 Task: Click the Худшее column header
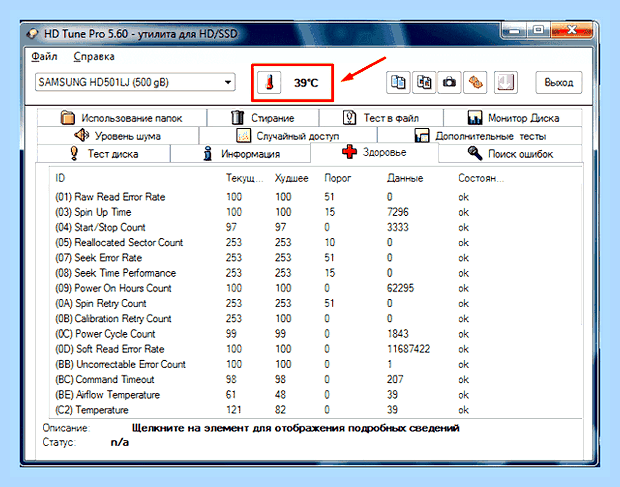(291, 178)
